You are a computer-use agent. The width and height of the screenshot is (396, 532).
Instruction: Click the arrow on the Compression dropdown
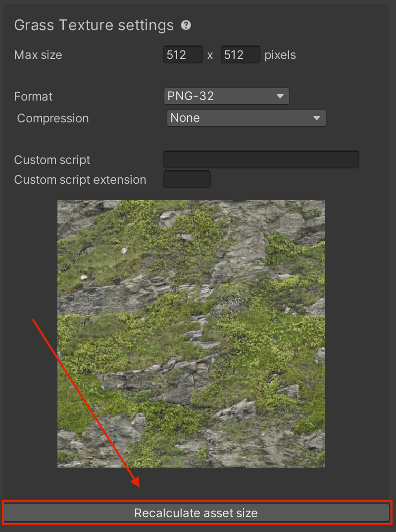point(317,118)
